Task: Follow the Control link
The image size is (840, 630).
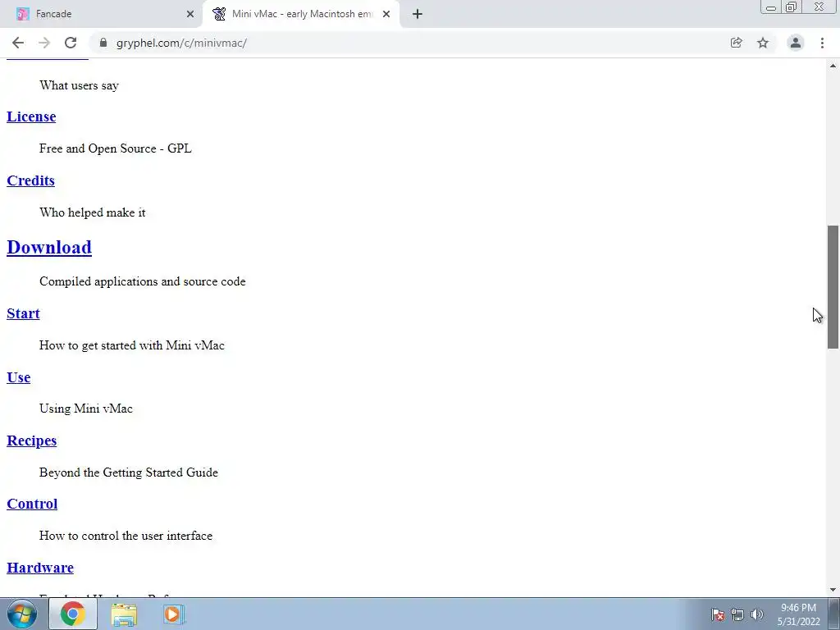Action: point(32,504)
